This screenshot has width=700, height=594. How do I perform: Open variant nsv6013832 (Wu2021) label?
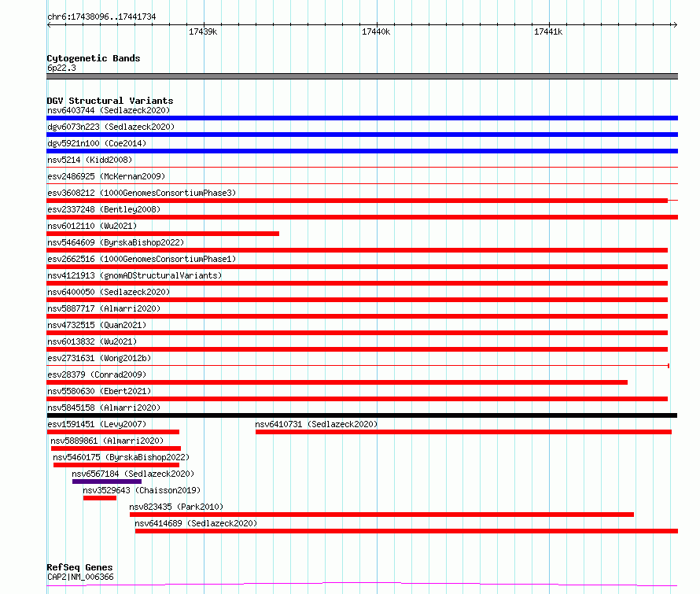click(92, 341)
